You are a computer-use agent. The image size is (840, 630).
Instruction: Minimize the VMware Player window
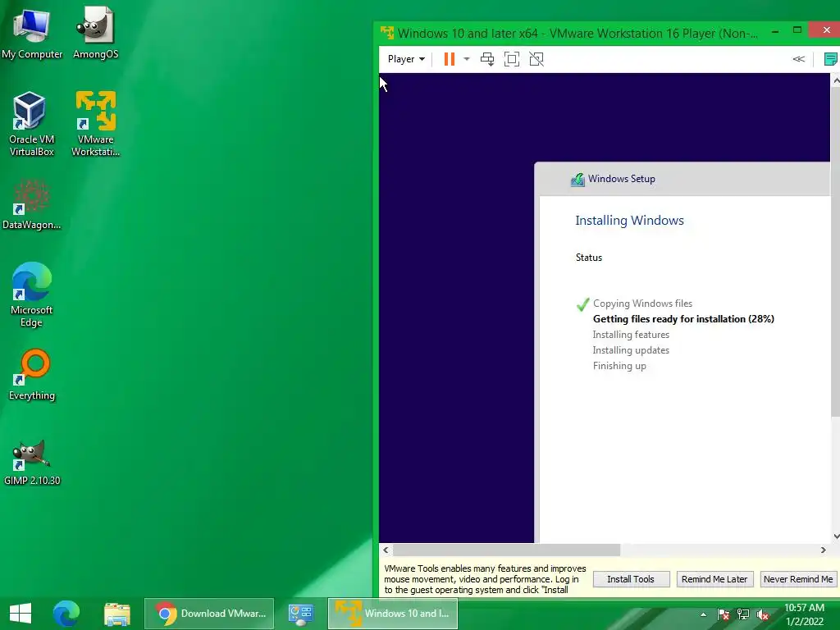tap(774, 32)
